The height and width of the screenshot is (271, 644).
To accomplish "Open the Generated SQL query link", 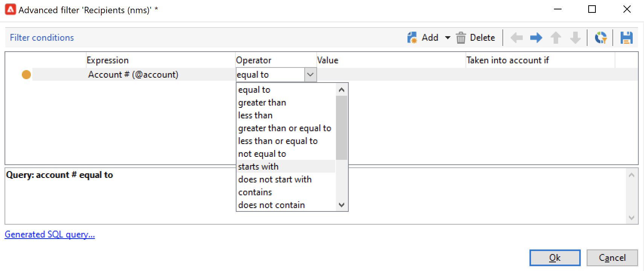I will [50, 234].
